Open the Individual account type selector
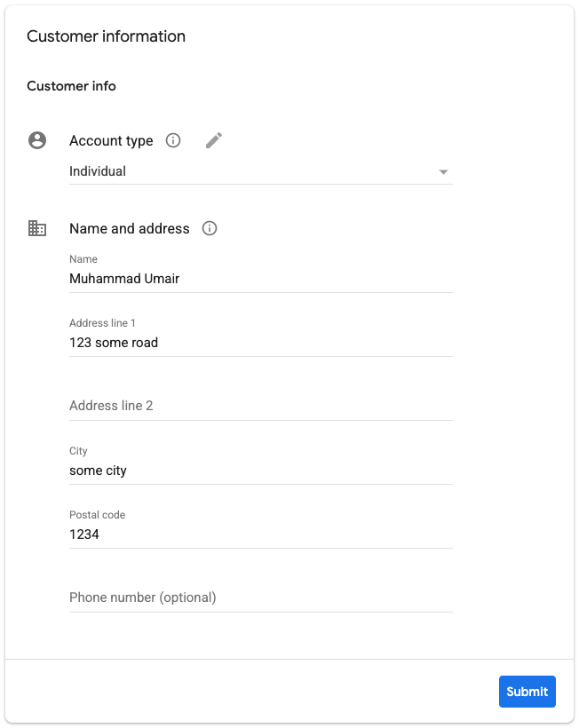This screenshot has width=579, height=728. pyautogui.click(x=258, y=171)
